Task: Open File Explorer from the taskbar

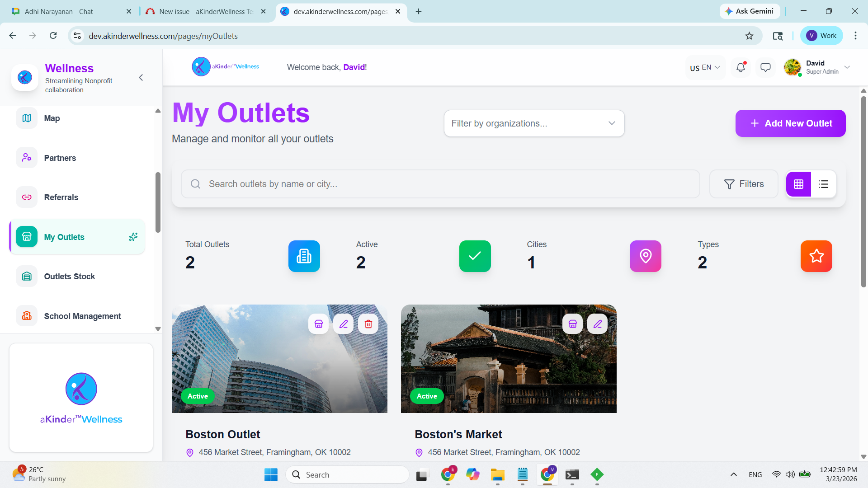Action: pyautogui.click(x=497, y=475)
